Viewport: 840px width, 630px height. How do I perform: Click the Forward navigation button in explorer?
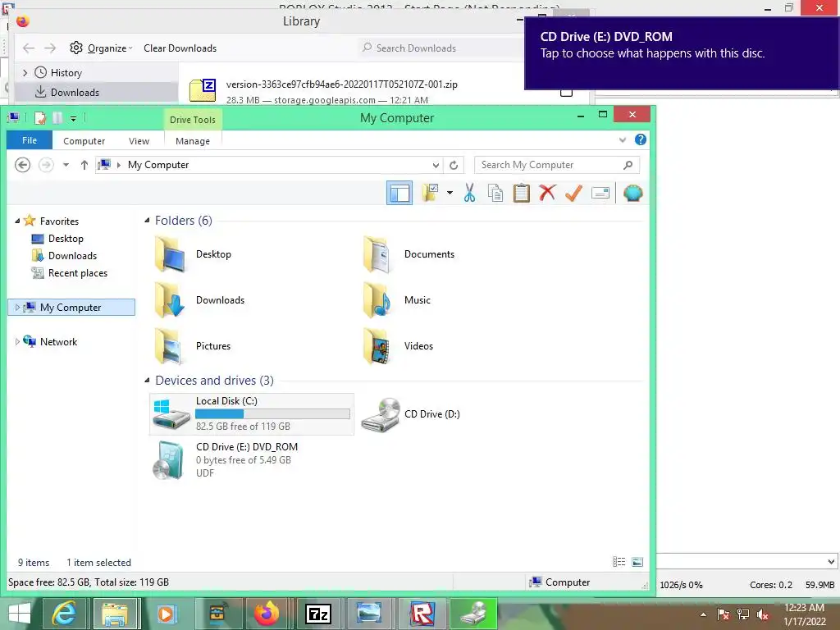[x=46, y=164]
